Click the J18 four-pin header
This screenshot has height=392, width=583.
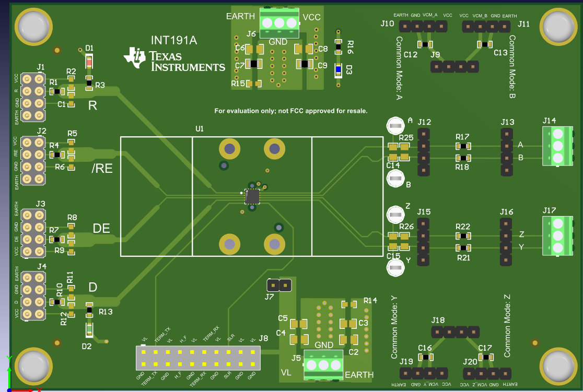(x=454, y=331)
